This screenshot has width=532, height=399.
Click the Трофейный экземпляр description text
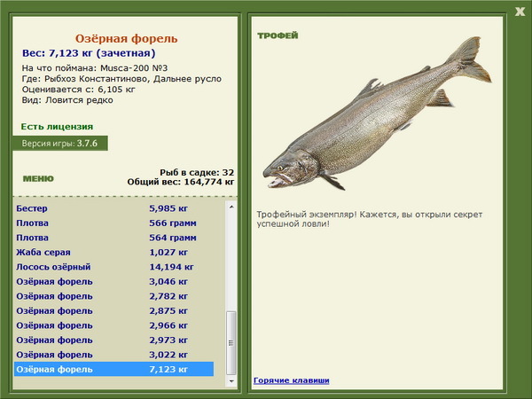(x=369, y=219)
